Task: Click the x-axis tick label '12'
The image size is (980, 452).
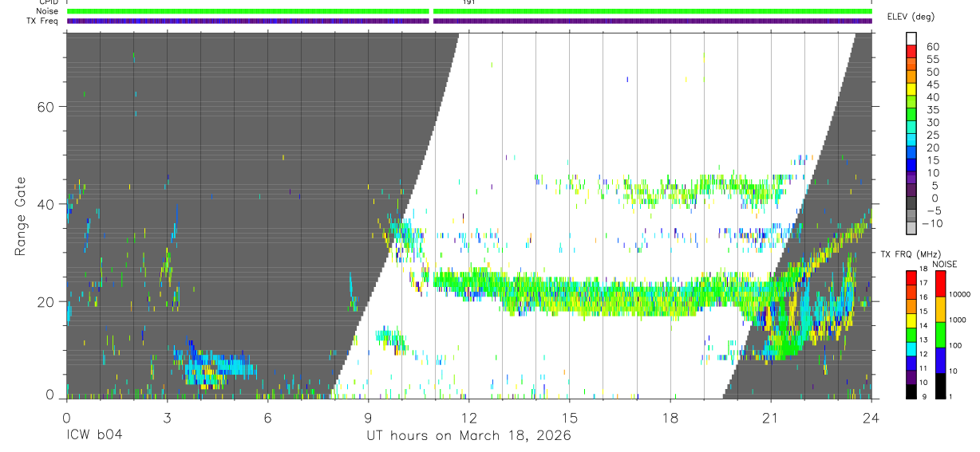Action: (468, 418)
